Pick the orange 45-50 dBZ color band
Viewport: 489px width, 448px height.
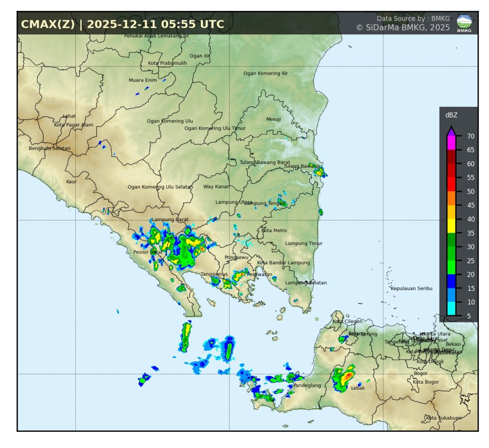[x=451, y=198]
